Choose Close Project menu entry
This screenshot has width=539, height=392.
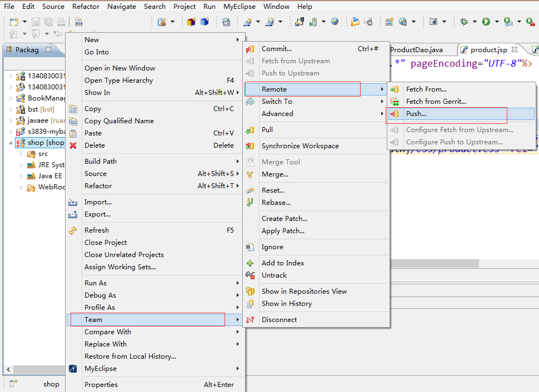point(106,243)
